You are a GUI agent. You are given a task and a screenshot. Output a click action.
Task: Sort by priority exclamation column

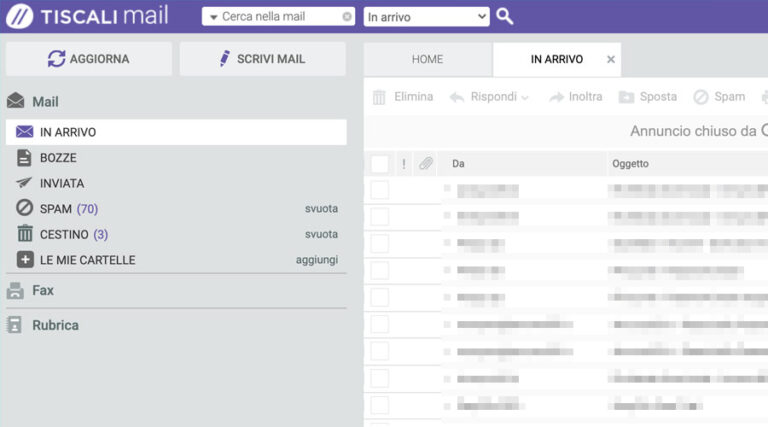point(404,164)
